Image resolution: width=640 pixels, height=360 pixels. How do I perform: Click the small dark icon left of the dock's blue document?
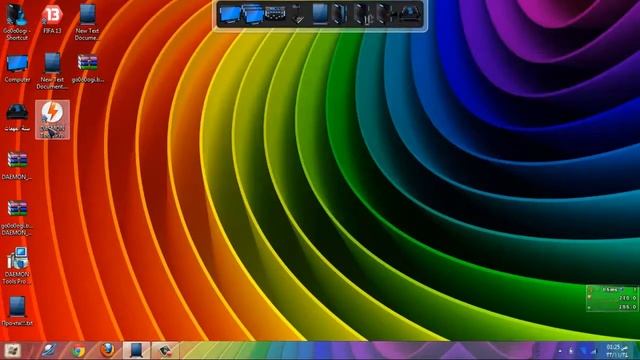pos(298,14)
